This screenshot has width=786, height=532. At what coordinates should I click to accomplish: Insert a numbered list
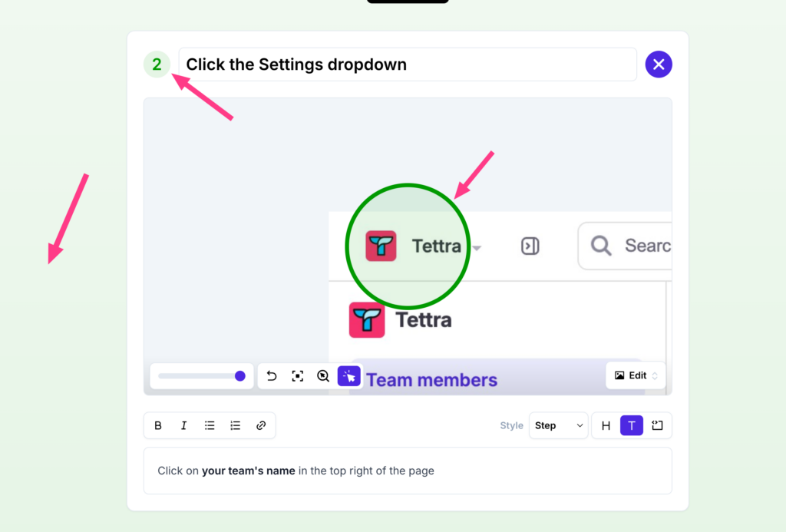(236, 425)
